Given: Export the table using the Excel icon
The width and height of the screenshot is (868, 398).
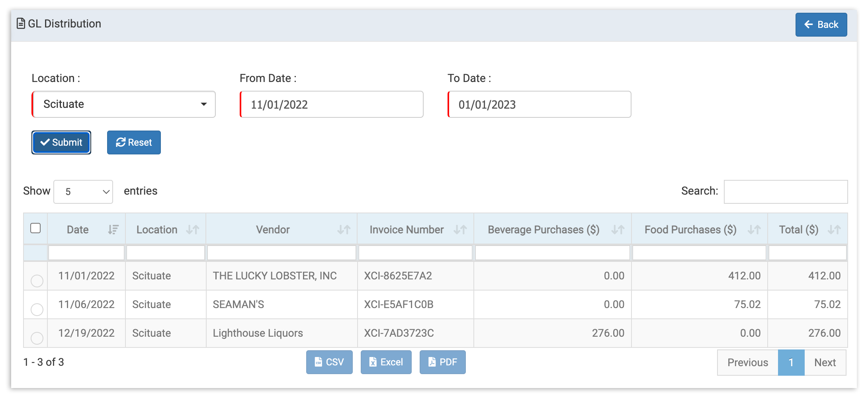Looking at the screenshot, I should click(x=373, y=362).
